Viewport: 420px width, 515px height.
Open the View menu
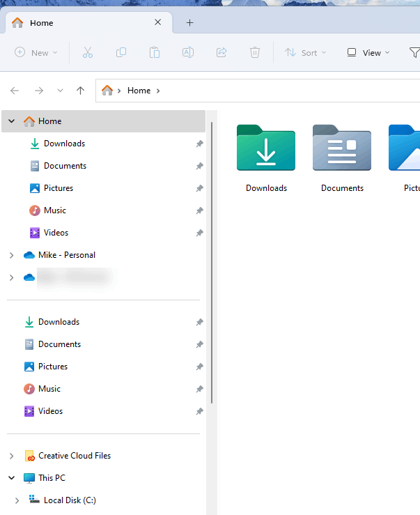point(368,52)
